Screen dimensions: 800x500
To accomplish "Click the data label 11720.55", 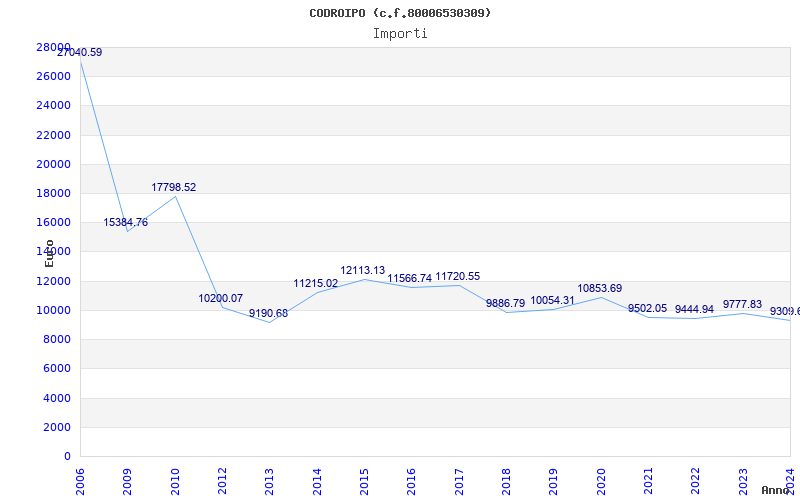I will tap(458, 277).
